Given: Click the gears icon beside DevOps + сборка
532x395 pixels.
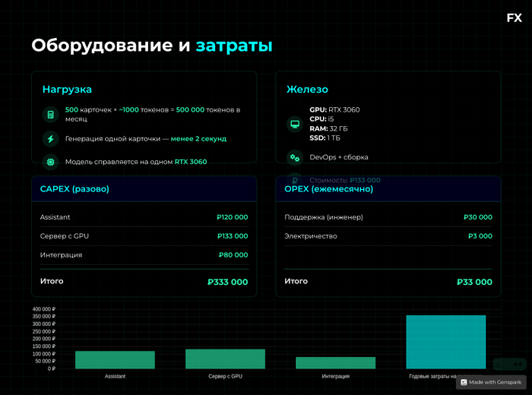Looking at the screenshot, I should (295, 157).
